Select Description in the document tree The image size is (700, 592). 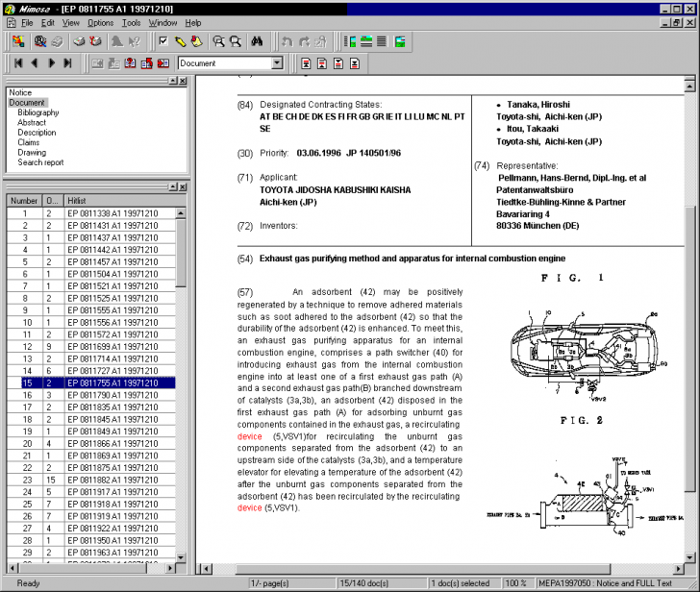(37, 133)
